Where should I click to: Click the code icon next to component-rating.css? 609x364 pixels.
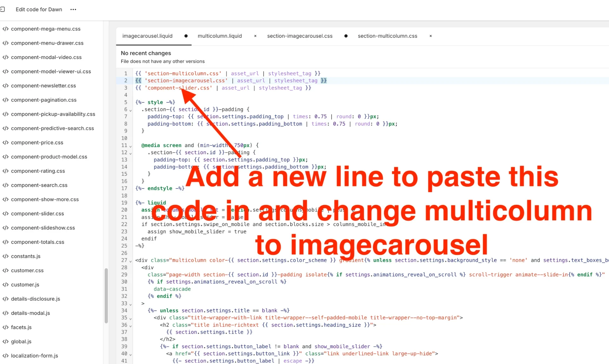(x=5, y=171)
